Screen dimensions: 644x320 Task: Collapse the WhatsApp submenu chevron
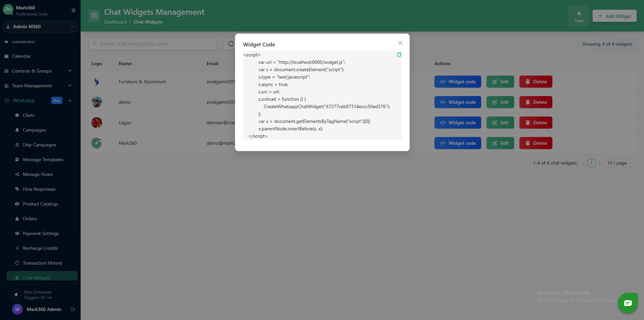coord(70,100)
